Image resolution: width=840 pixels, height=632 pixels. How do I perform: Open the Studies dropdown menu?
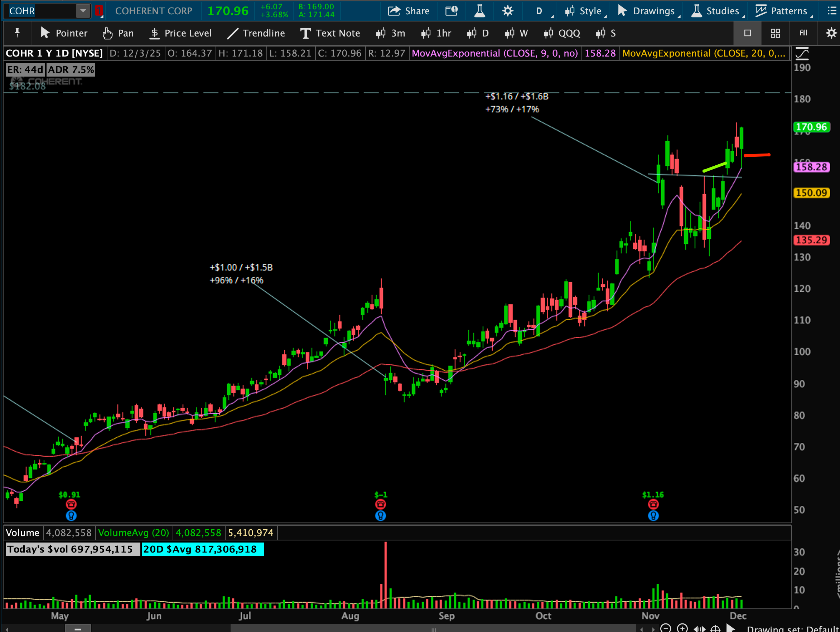(x=717, y=11)
